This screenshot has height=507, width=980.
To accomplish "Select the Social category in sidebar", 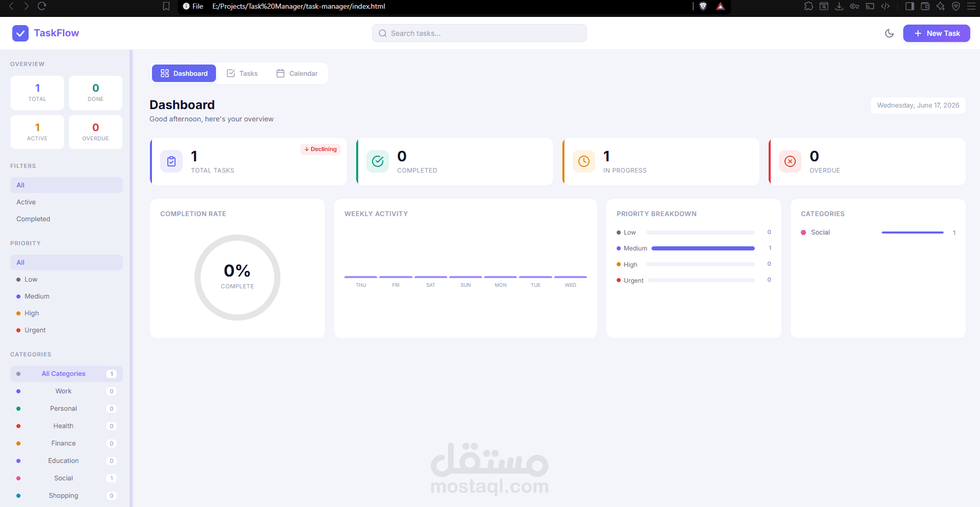I will click(x=67, y=478).
